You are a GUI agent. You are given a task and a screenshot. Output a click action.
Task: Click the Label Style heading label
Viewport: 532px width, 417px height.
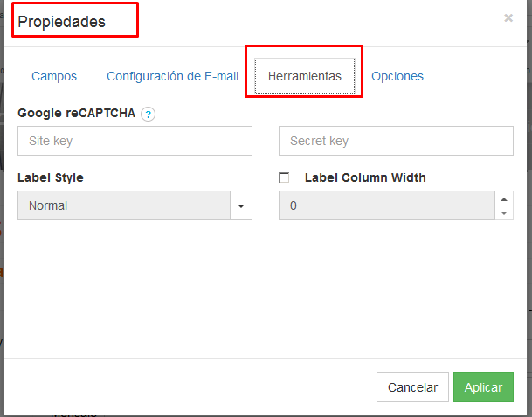pos(50,177)
